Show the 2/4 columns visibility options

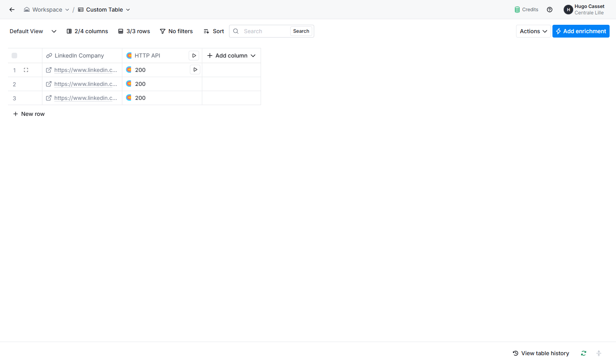click(87, 31)
